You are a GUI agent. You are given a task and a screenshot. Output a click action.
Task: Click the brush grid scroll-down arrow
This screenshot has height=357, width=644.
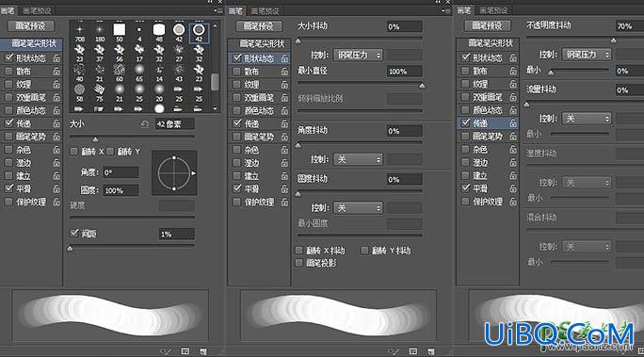pyautogui.click(x=216, y=109)
